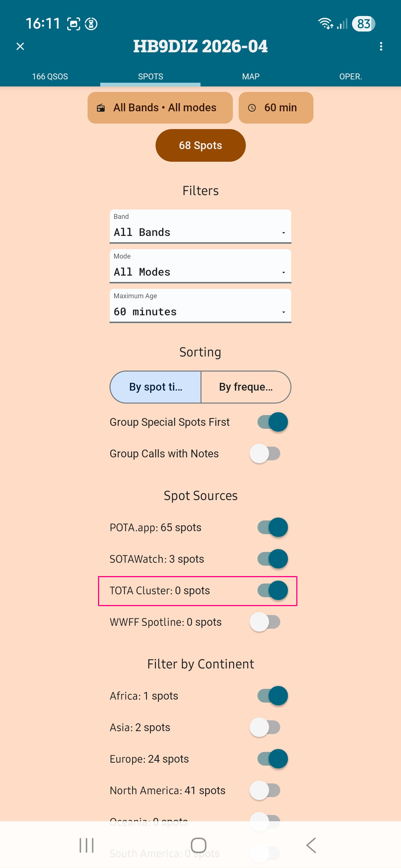Open the Mode dropdown
Image resolution: width=401 pixels, height=868 pixels.
pyautogui.click(x=200, y=266)
